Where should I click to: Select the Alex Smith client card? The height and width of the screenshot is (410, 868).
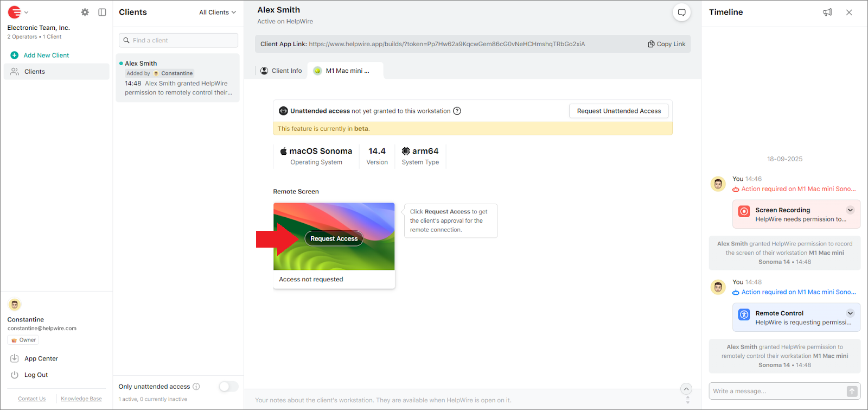pos(178,78)
